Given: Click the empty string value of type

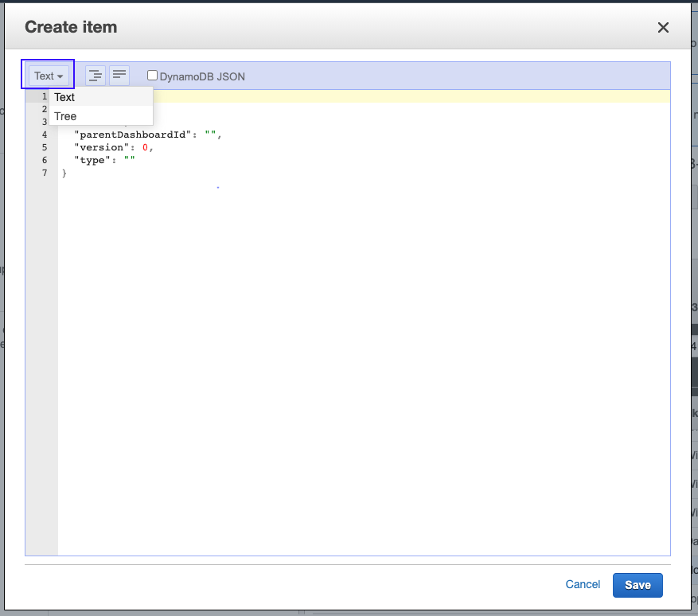Looking at the screenshot, I should [x=129, y=159].
